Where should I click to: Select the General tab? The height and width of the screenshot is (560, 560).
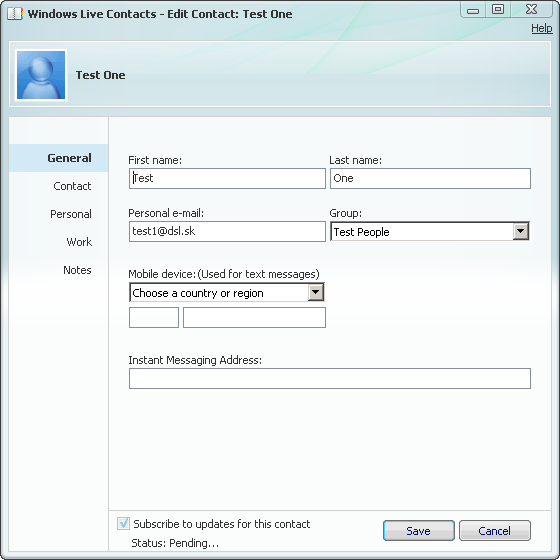pyautogui.click(x=69, y=158)
